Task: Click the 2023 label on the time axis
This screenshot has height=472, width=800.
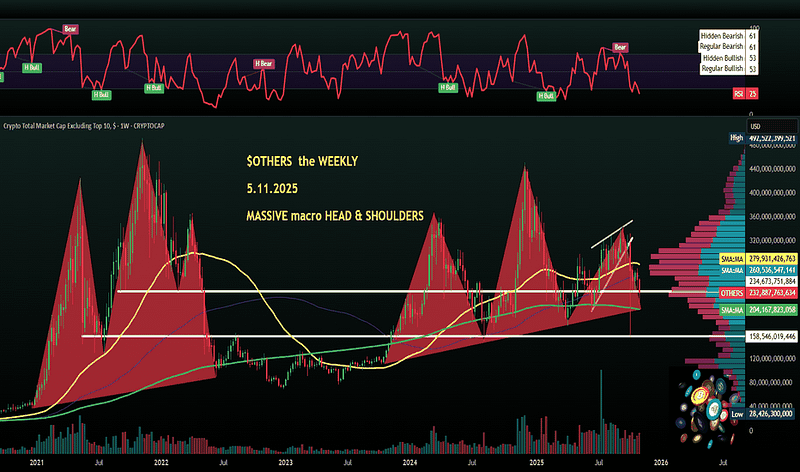Action: (285, 463)
